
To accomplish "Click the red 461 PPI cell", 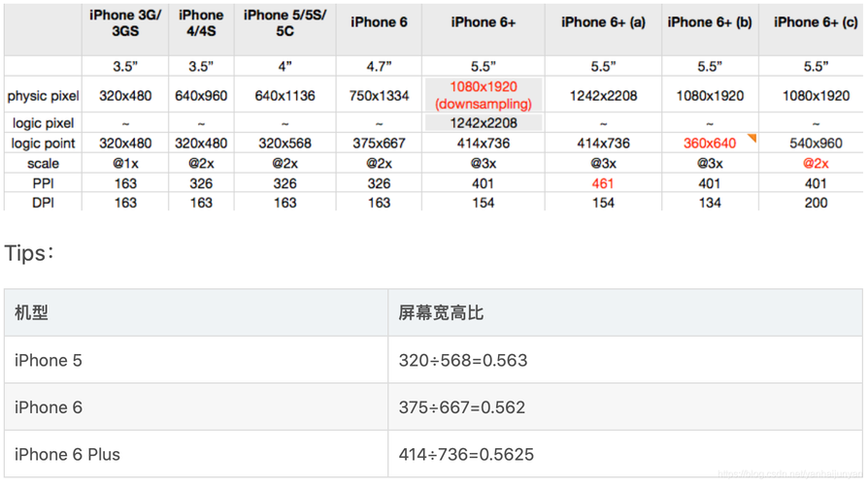I will point(603,183).
